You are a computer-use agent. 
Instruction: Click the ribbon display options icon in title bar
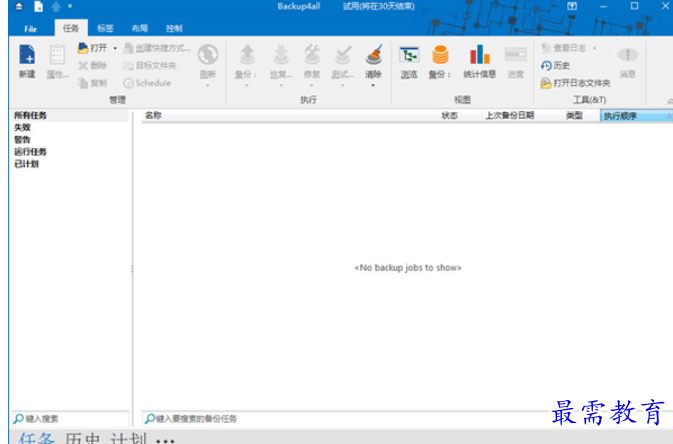[x=572, y=6]
